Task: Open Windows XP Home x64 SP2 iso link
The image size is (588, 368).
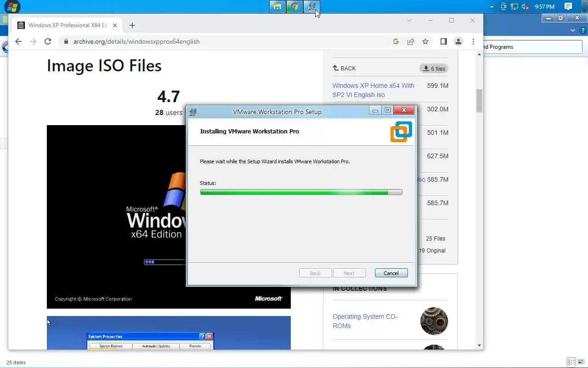Action: (x=373, y=90)
